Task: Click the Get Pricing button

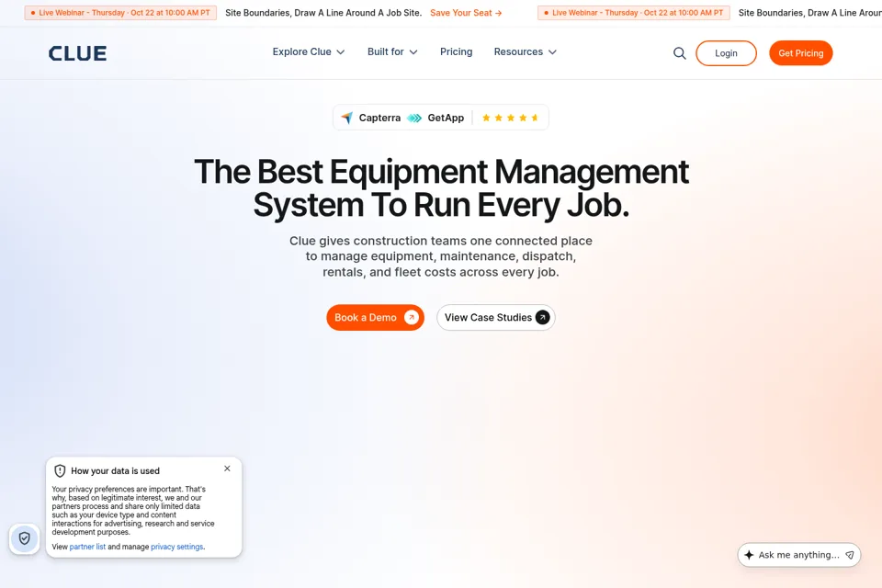Action: (x=800, y=53)
